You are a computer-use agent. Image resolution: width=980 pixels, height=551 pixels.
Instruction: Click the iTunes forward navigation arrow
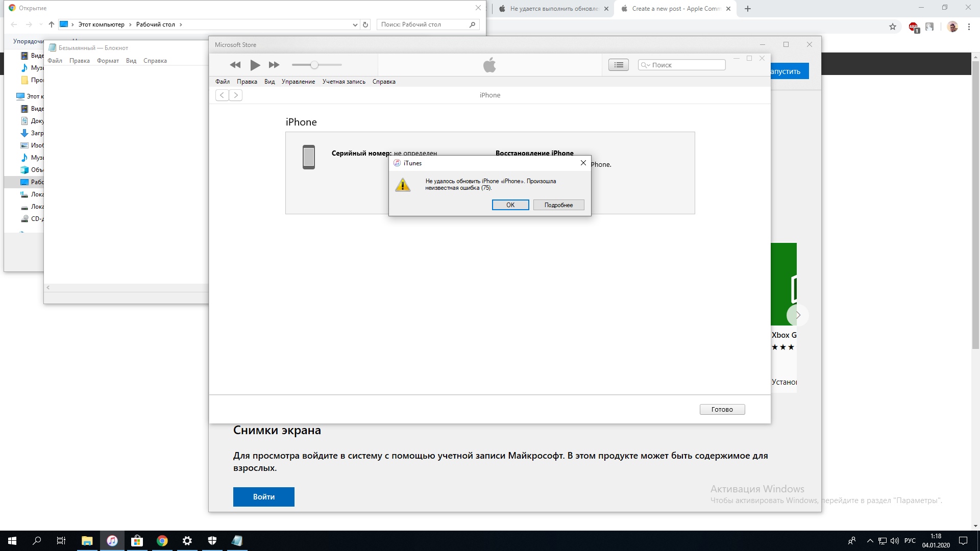pyautogui.click(x=236, y=95)
